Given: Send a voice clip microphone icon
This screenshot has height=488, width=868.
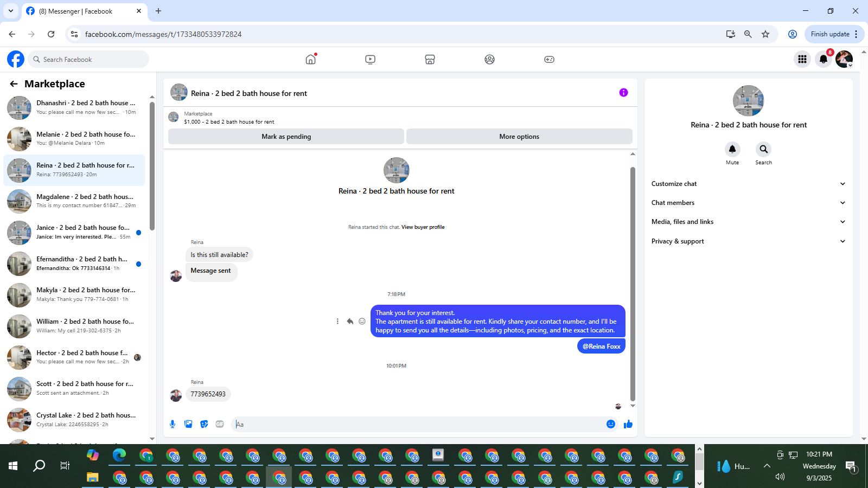Looking at the screenshot, I should tap(173, 424).
